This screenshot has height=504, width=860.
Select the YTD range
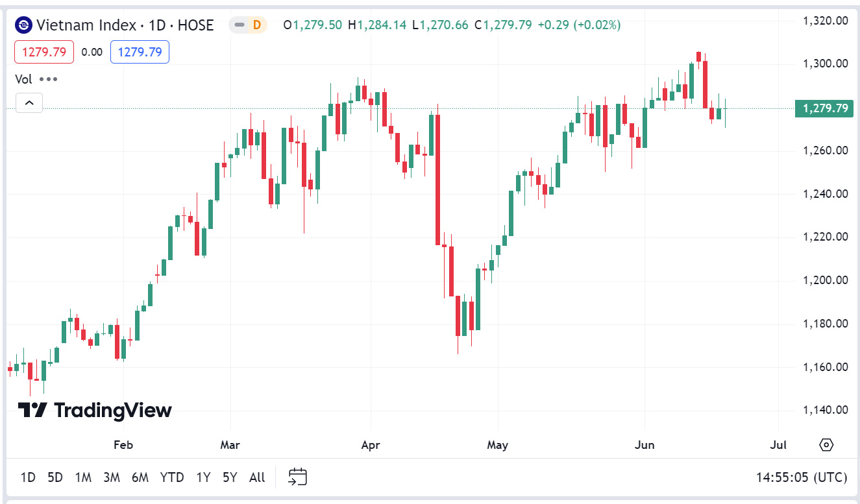pos(172,477)
